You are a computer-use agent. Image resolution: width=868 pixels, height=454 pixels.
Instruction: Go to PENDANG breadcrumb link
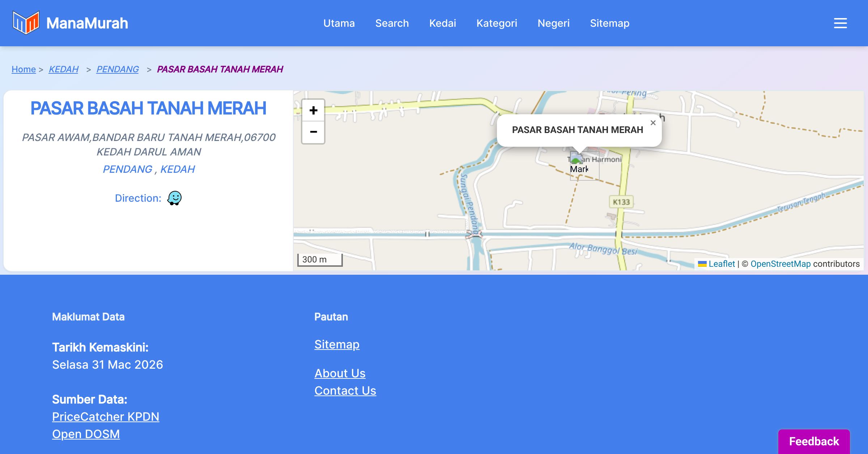pos(118,69)
